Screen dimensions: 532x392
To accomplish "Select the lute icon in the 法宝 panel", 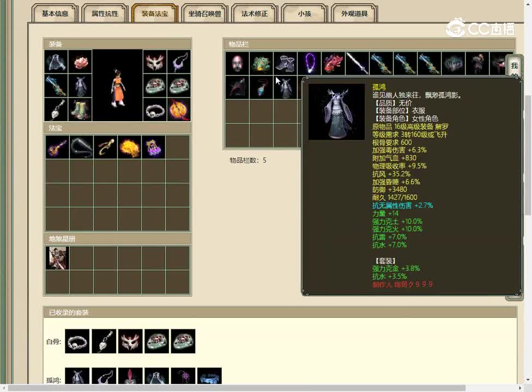I will (57, 147).
